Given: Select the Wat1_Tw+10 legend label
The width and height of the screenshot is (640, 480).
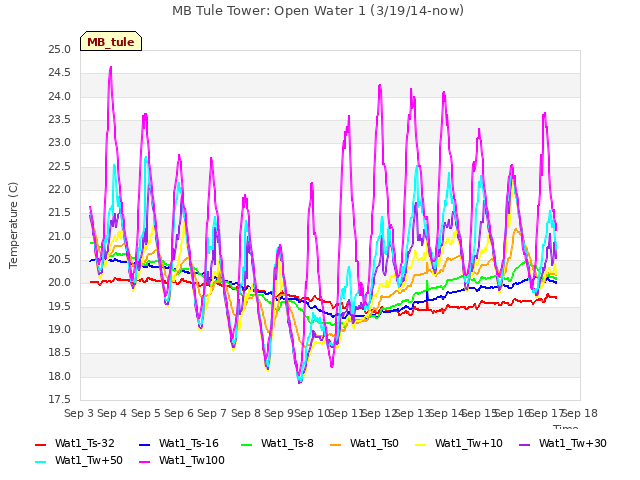Looking at the screenshot, I should pos(469,443).
